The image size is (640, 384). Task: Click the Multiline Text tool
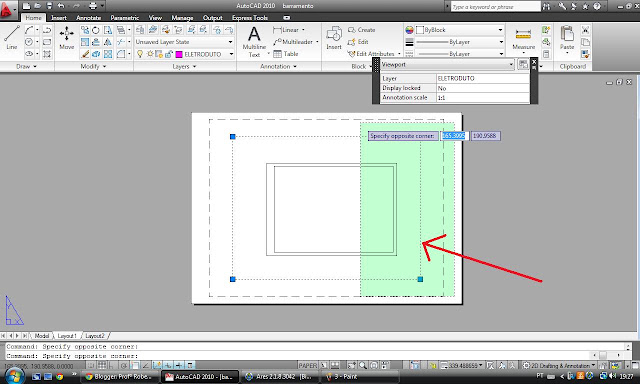tap(254, 41)
